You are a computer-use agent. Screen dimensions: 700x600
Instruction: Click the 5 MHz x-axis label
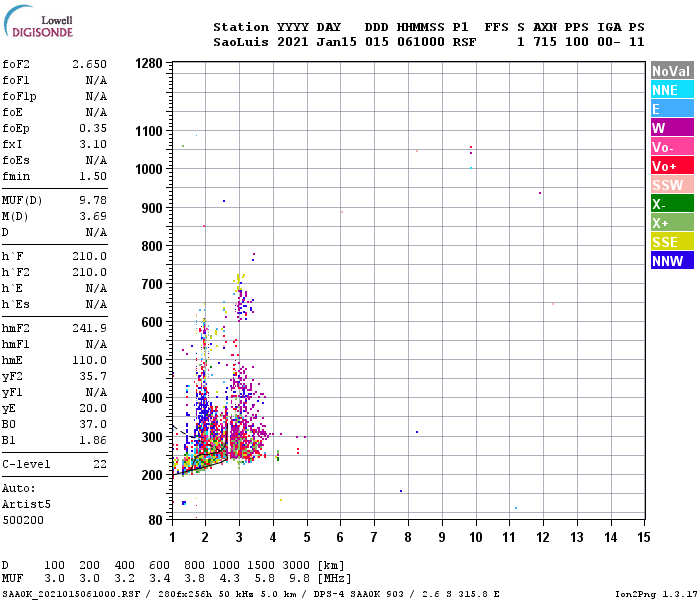click(x=307, y=537)
